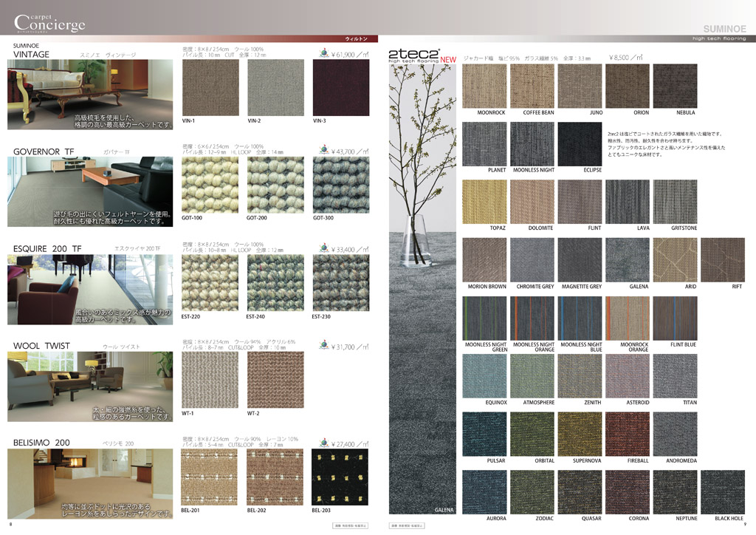Choose the yellow TOPAZ swatch
756x535 pixels.
tap(484, 202)
